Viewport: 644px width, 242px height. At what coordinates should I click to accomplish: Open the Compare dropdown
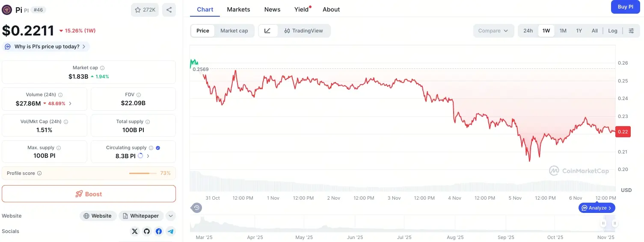point(493,31)
